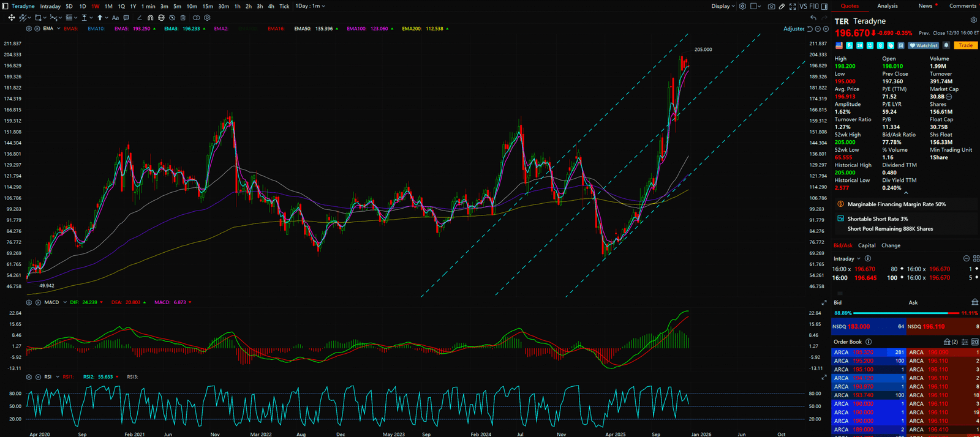The width and height of the screenshot is (980, 437).
Task: Click the undo arrow above chart
Action: coord(813,18)
